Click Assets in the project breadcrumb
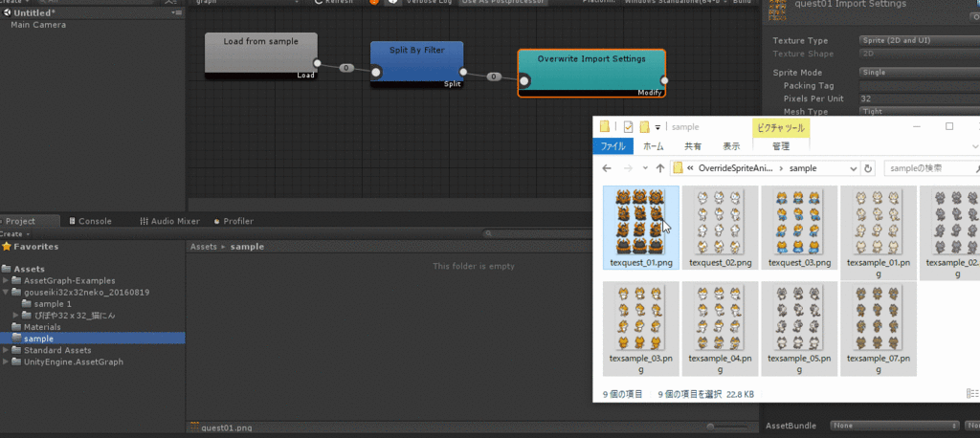This screenshot has width=980, height=438. point(203,247)
